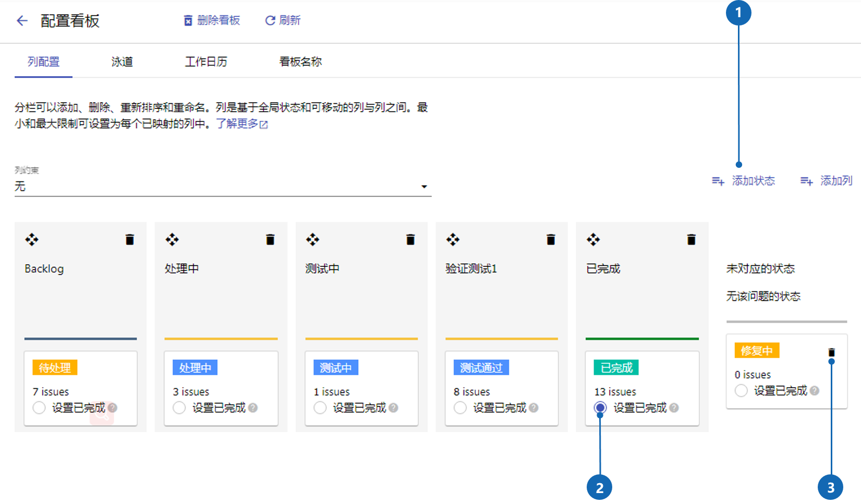The height and width of the screenshot is (504, 861).
Task: Click the orange 待处理 status tag
Action: [55, 368]
